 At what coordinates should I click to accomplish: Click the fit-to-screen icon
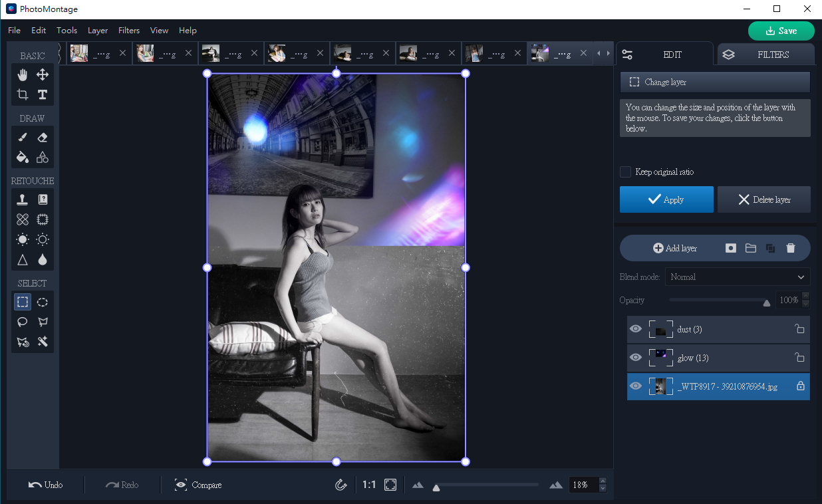tap(390, 485)
